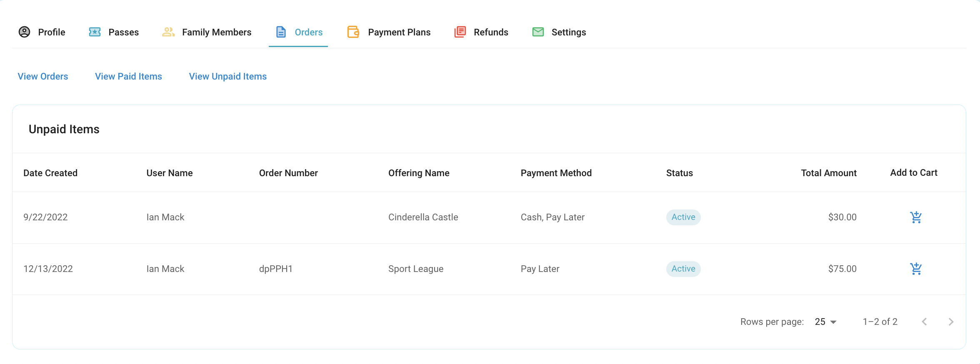Click Active status badge for Sport League

[683, 269]
